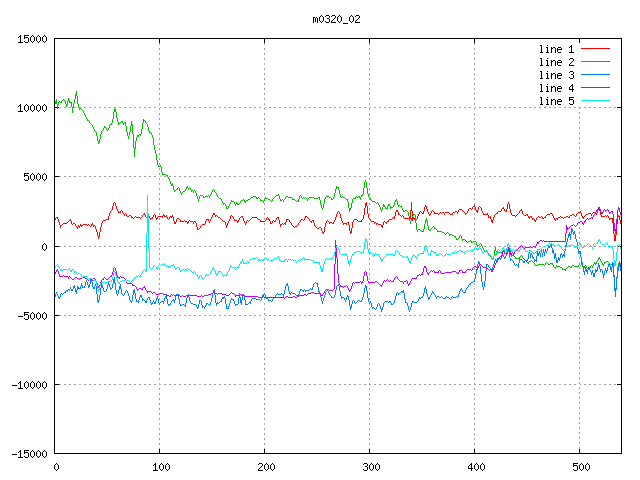The width and height of the screenshot is (640, 480).
Task: Click the chart title m0320_02
Action: (x=336, y=19)
